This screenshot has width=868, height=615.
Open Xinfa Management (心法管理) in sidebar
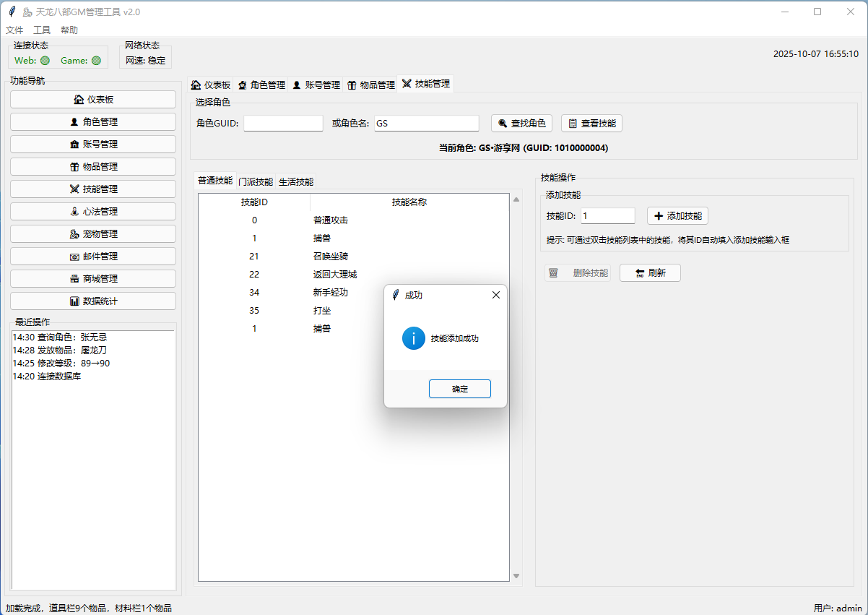click(x=93, y=212)
